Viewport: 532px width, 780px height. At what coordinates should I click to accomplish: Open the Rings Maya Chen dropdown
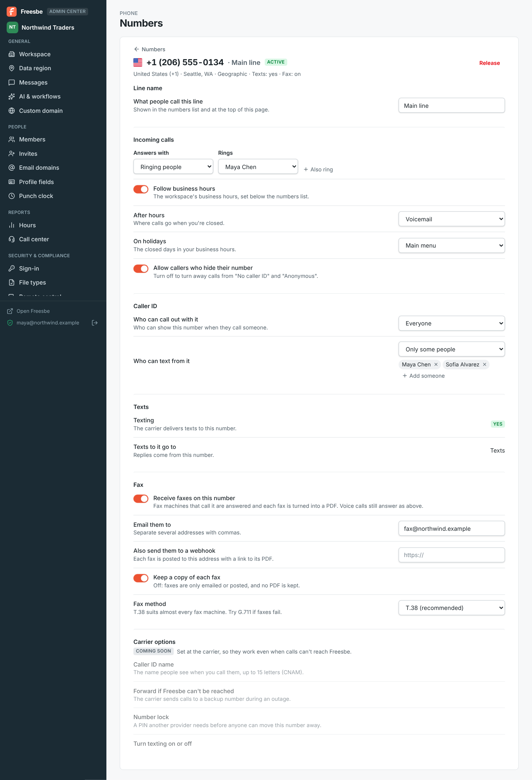258,167
